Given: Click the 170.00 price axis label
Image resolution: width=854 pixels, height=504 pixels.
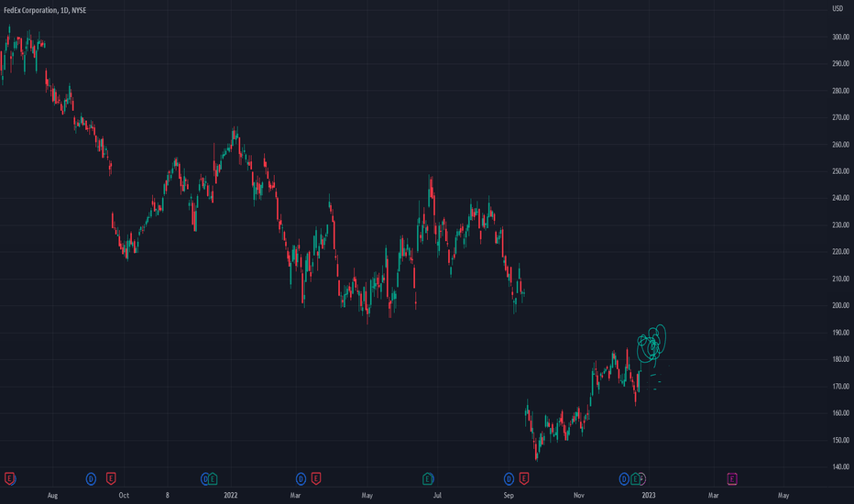Looking at the screenshot, I should [840, 387].
